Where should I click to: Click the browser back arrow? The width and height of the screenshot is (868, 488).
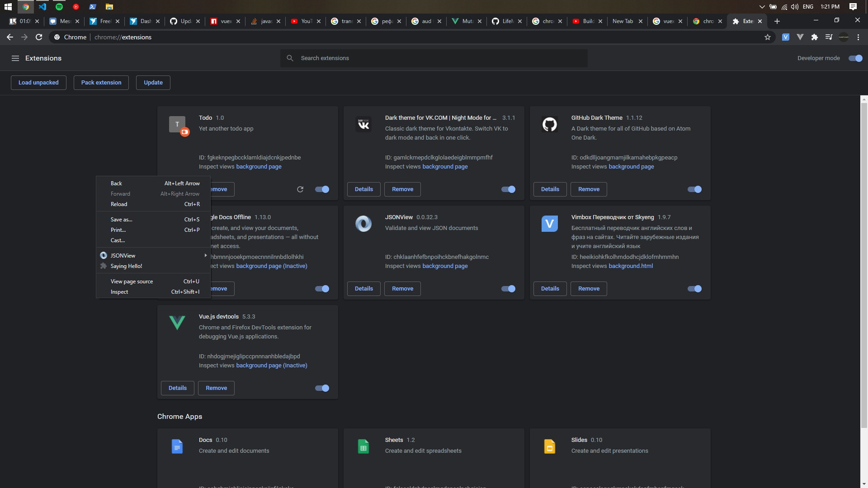coord(10,37)
